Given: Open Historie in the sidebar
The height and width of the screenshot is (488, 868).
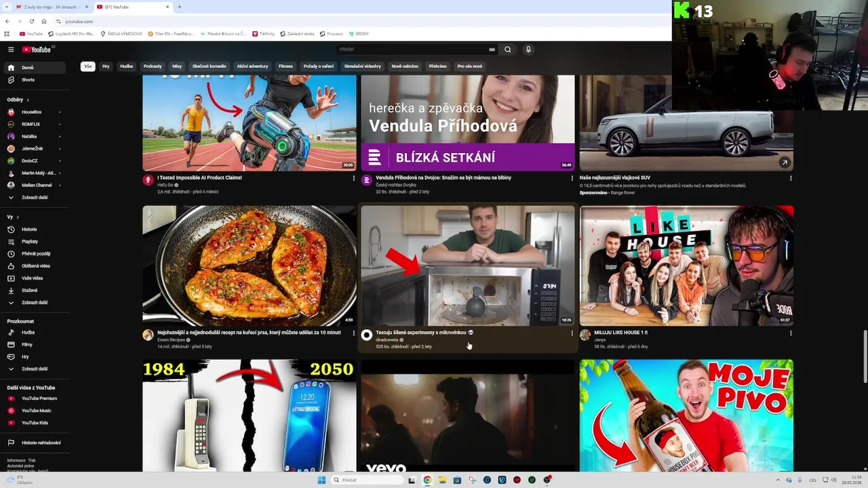Looking at the screenshot, I should coord(34,230).
